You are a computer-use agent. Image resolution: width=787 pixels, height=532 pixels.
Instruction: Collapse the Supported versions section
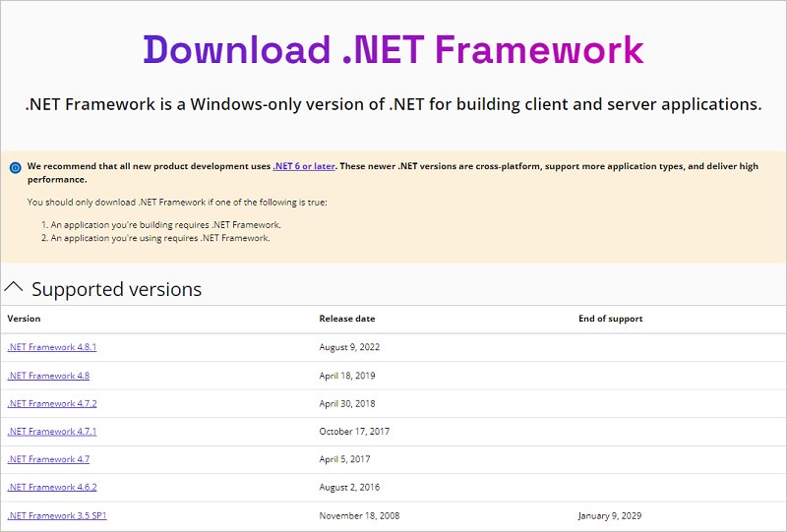click(x=14, y=287)
